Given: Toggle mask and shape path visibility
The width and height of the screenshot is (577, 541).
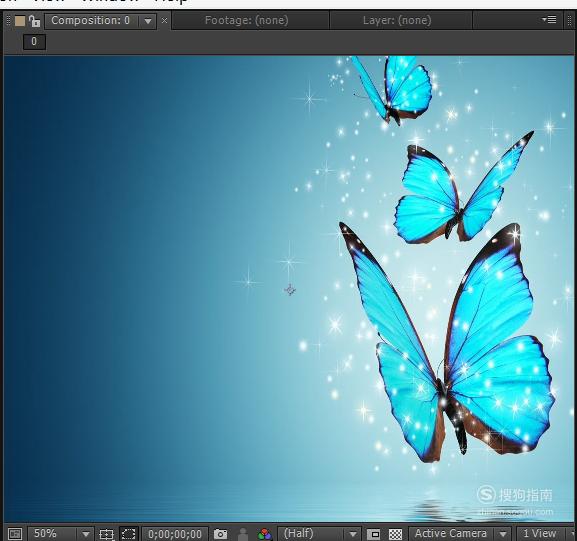Looking at the screenshot, I should point(129,534).
